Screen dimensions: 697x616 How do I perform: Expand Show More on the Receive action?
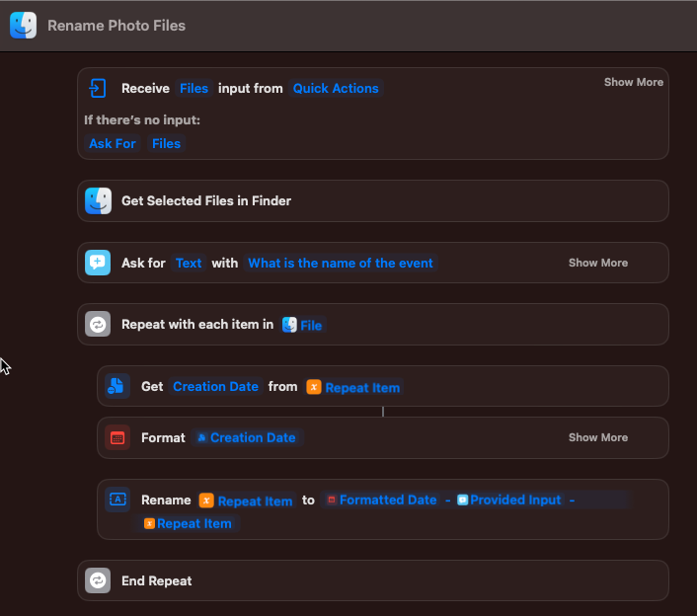(x=633, y=82)
